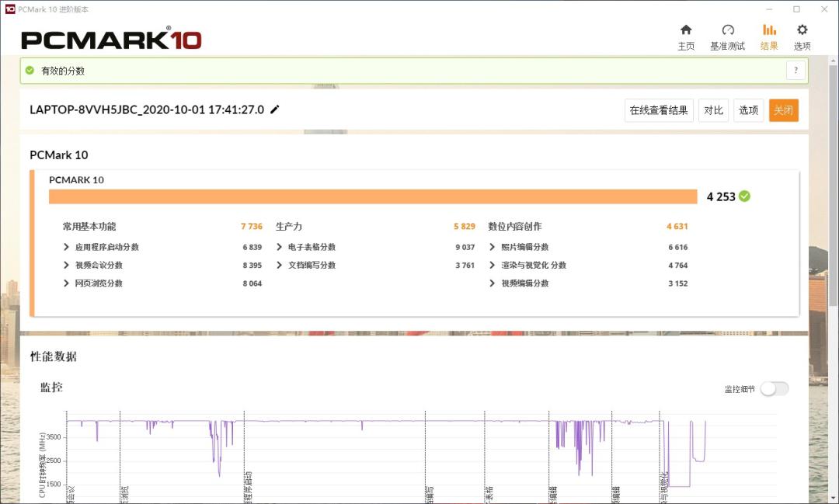Click the question mark help button
This screenshot has width=839, height=504.
[795, 70]
